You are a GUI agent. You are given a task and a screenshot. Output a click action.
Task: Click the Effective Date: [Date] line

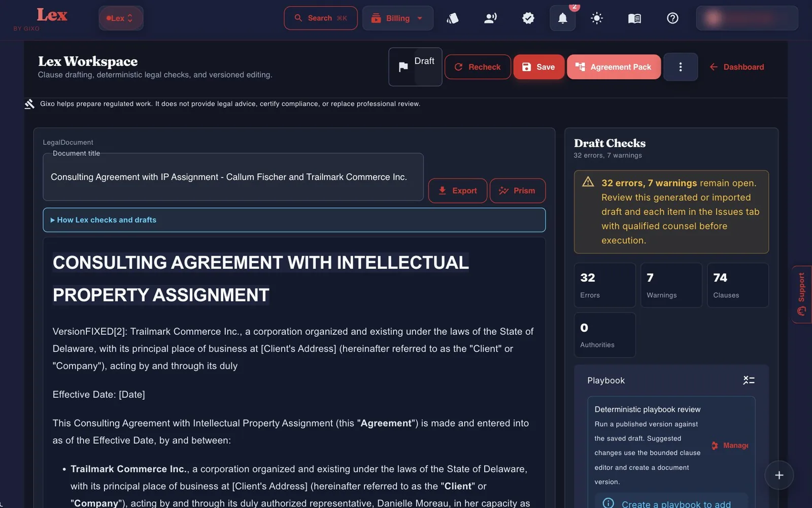99,395
